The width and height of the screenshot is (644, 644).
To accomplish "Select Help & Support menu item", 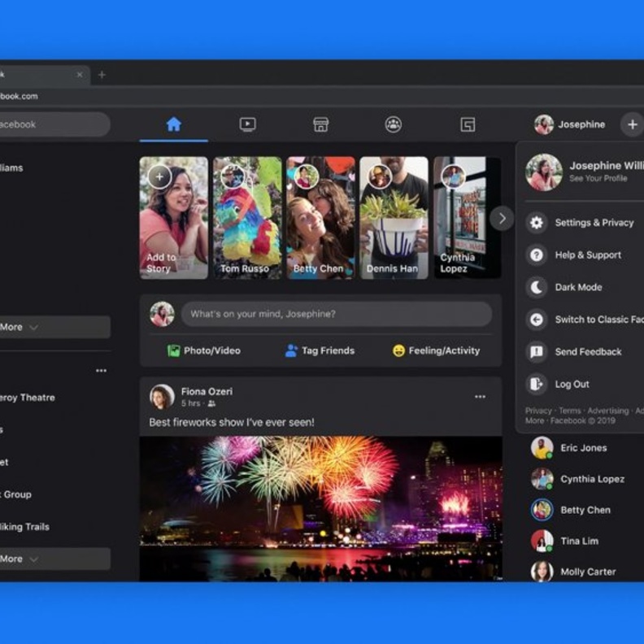I will click(587, 255).
